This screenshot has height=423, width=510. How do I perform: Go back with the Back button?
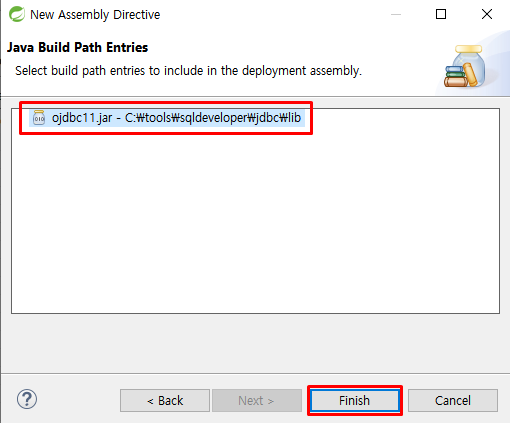[x=165, y=400]
